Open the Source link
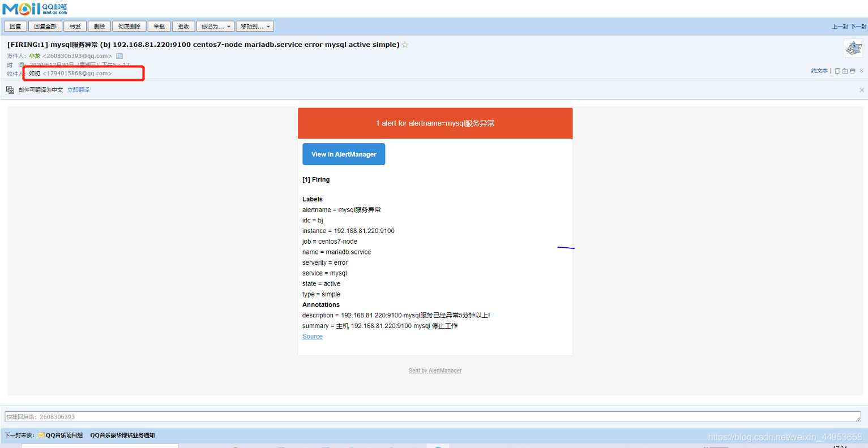868x448 pixels. (313, 337)
